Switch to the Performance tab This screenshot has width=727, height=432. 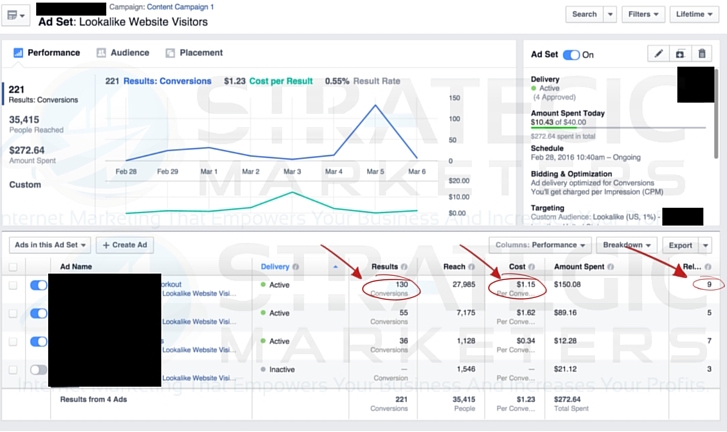(46, 53)
